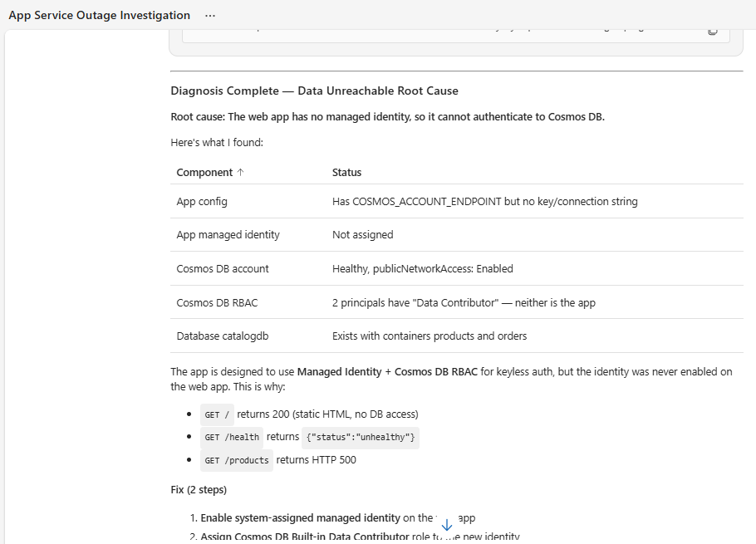Click 'returns HTTP 500' text

pos(317,459)
